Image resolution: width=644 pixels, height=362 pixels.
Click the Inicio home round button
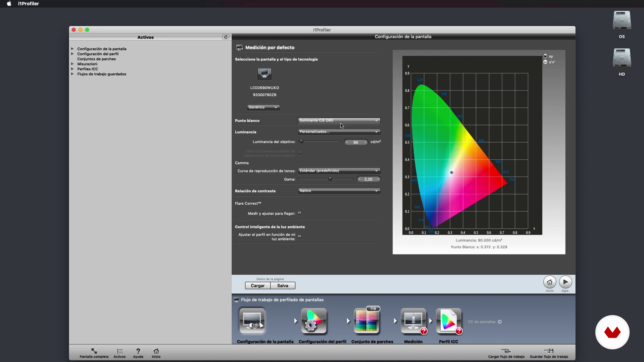coord(550,282)
